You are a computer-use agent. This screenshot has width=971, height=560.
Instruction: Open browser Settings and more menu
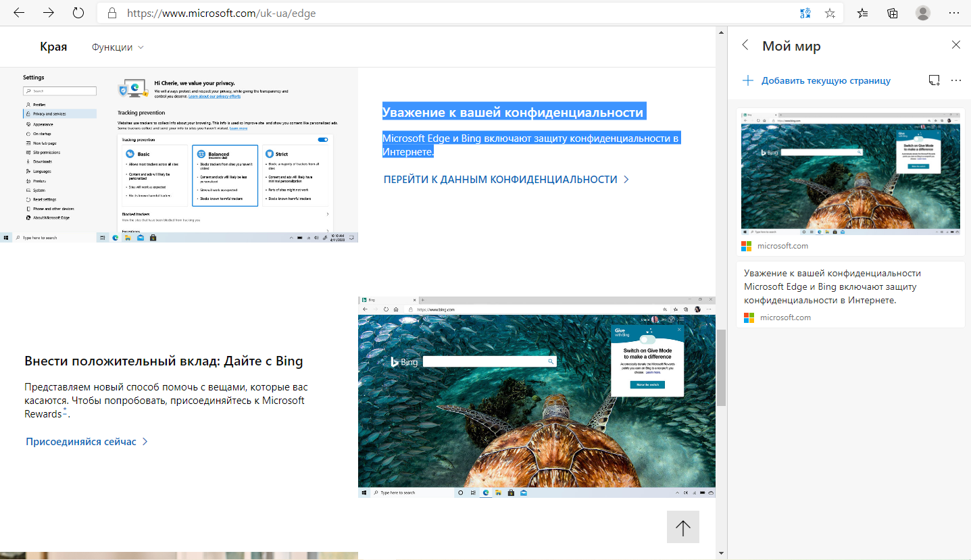(953, 13)
